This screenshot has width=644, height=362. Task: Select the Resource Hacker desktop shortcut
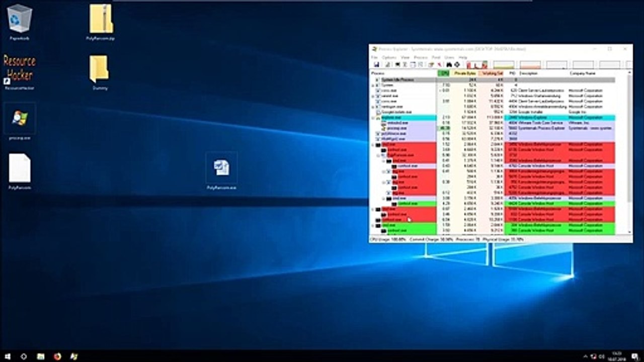click(20, 72)
